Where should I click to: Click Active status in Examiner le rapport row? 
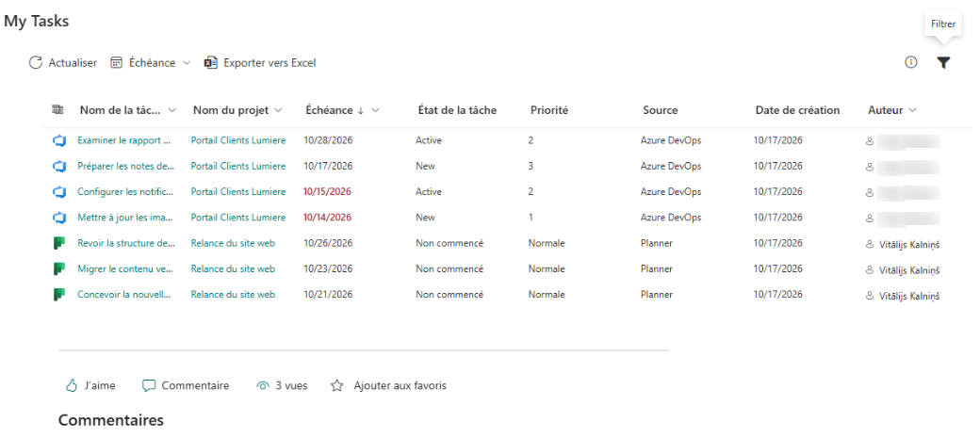point(429,140)
